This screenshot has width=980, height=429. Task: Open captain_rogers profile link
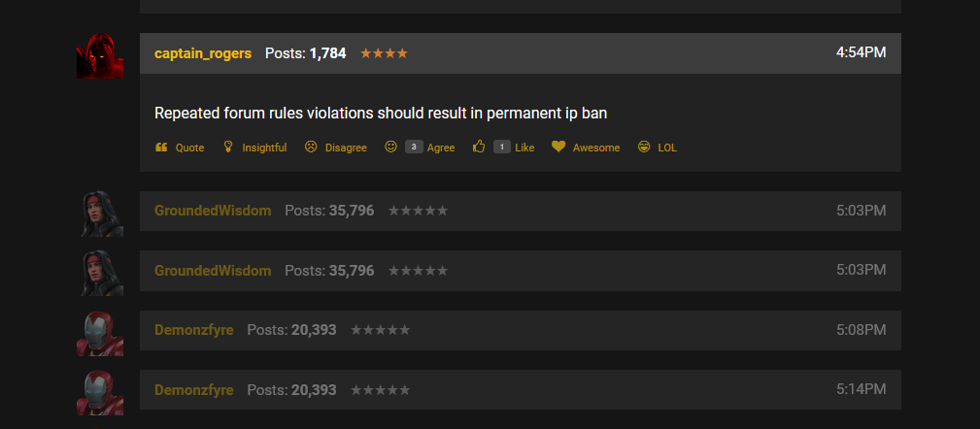(203, 53)
